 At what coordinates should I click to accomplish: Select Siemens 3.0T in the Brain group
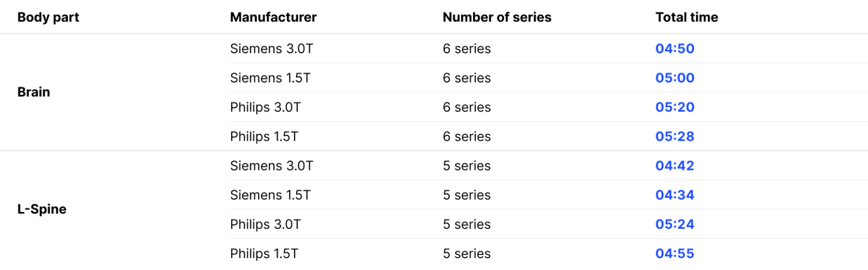click(x=271, y=49)
